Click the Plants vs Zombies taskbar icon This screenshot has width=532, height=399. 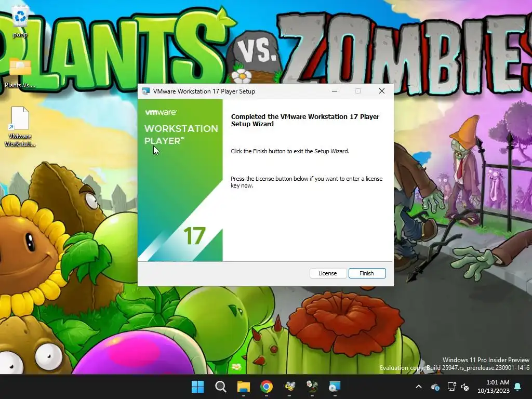click(312, 387)
